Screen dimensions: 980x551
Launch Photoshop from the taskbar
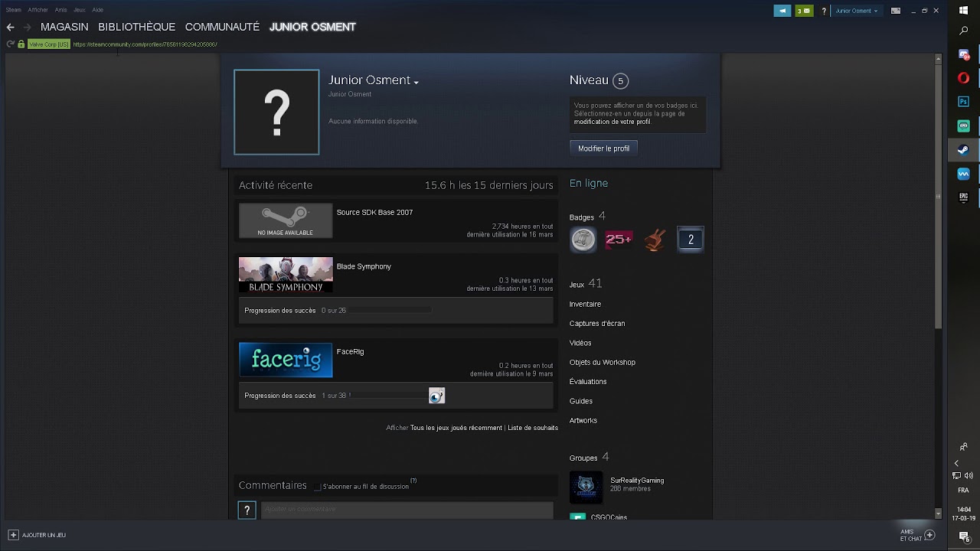click(964, 101)
